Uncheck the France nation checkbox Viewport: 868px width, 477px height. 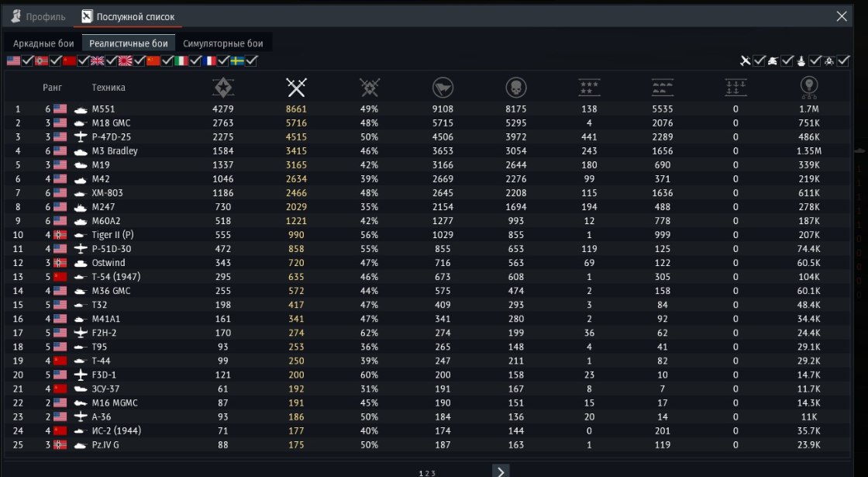[223, 61]
